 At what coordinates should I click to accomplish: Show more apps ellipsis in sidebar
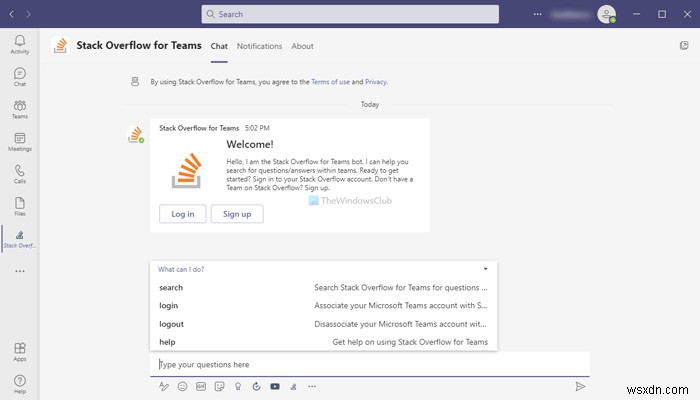pos(20,271)
